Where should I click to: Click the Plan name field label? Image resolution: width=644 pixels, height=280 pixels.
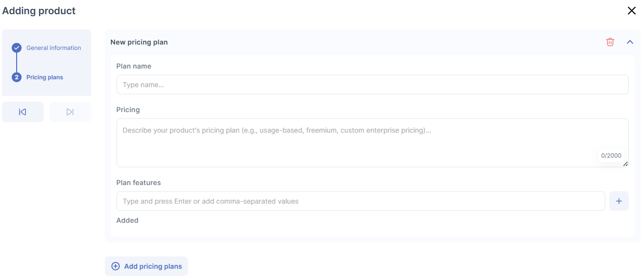(x=134, y=66)
